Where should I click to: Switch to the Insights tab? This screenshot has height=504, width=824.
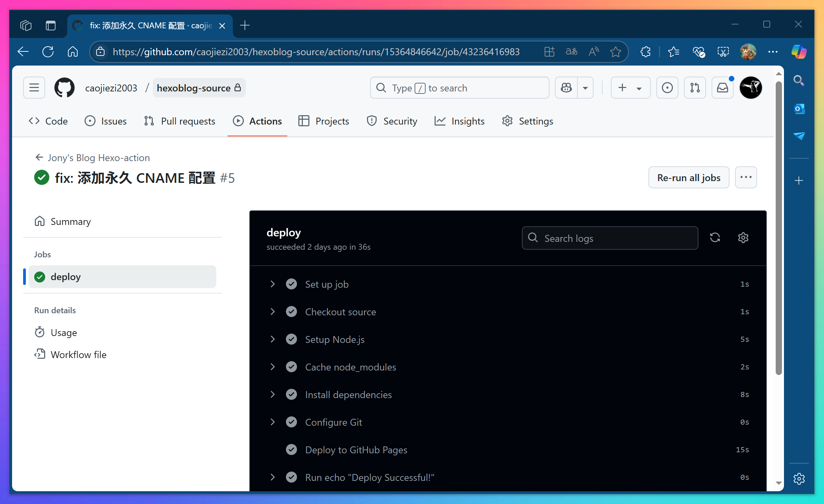[x=460, y=121]
